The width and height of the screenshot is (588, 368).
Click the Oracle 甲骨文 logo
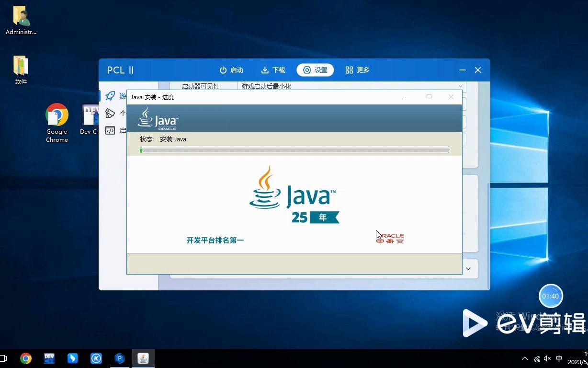(x=390, y=238)
